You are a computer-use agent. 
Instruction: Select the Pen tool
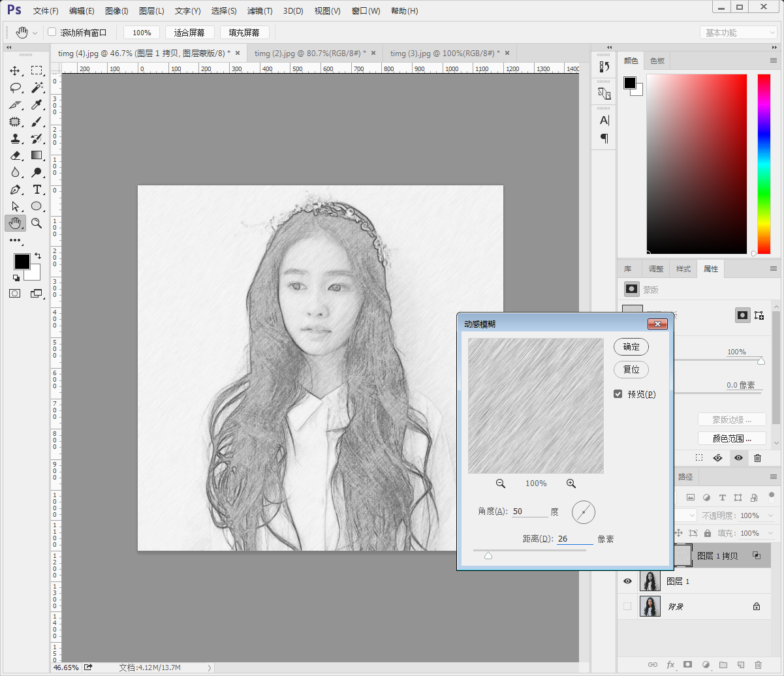coord(15,189)
